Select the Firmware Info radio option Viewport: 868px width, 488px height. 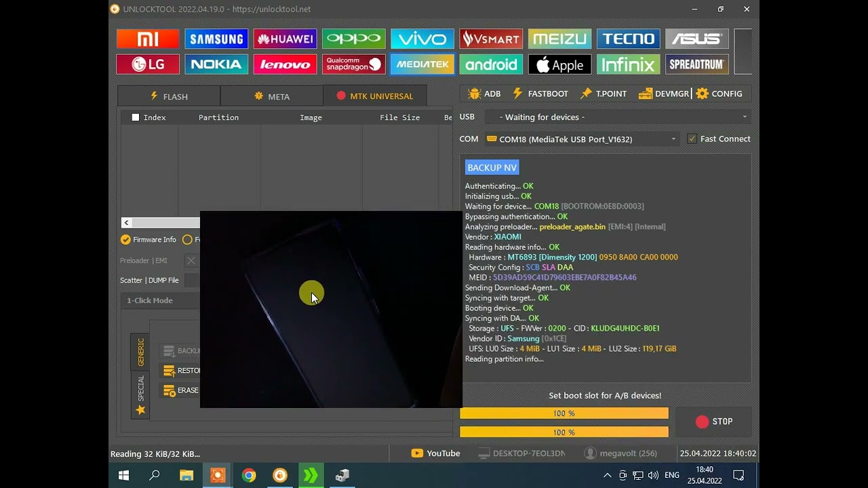[x=148, y=239]
